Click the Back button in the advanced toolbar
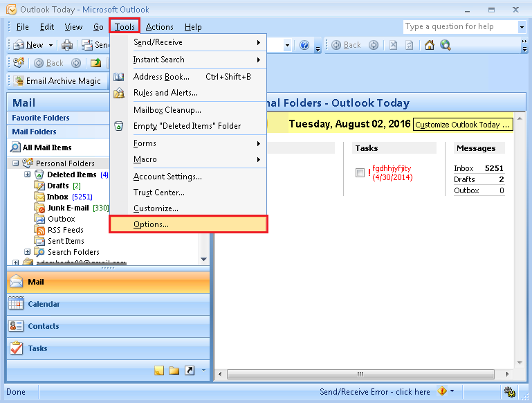 (49, 63)
